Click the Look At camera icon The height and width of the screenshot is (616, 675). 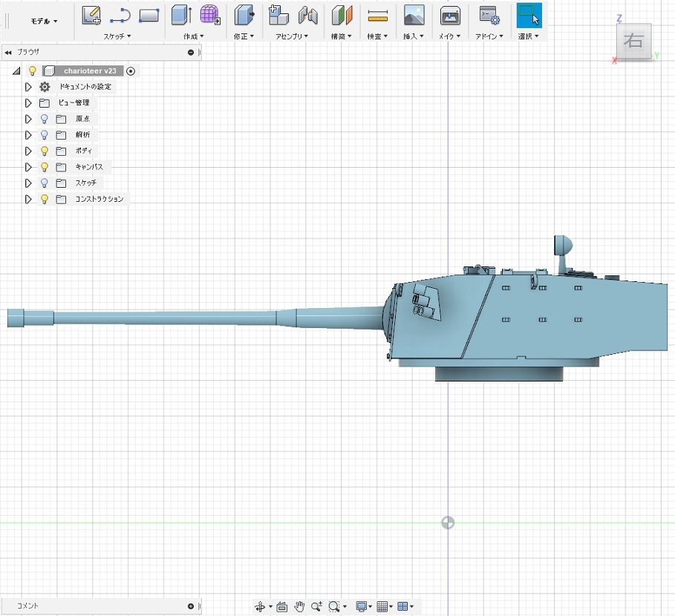(x=282, y=606)
